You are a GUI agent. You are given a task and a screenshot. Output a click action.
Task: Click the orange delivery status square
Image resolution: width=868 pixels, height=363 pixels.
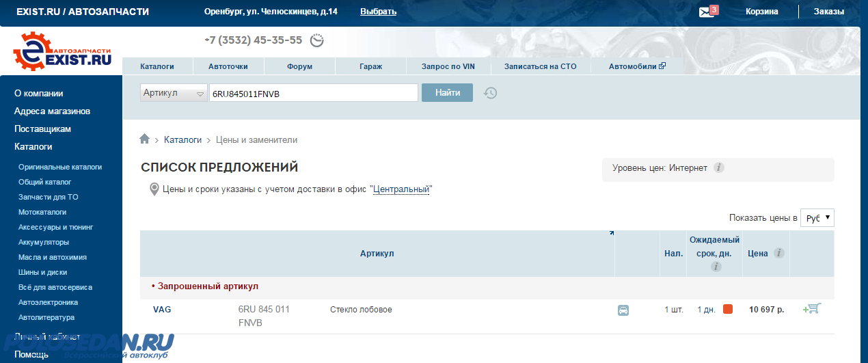pyautogui.click(x=728, y=309)
